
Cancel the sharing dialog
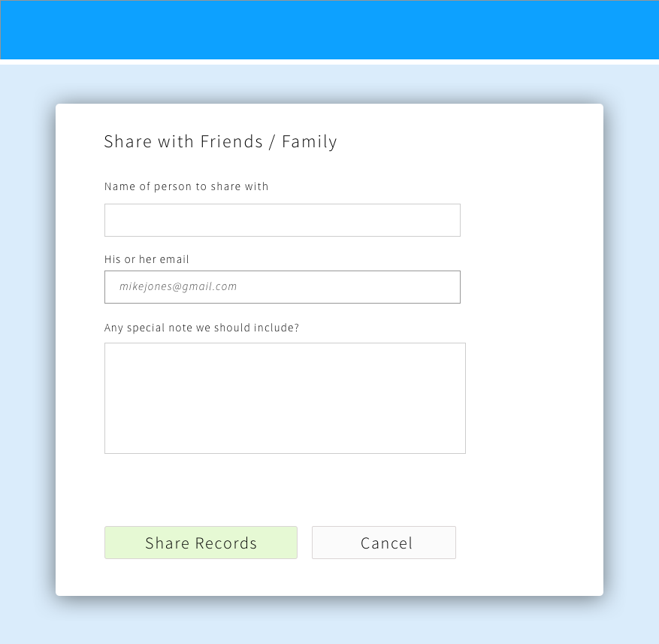[384, 543]
